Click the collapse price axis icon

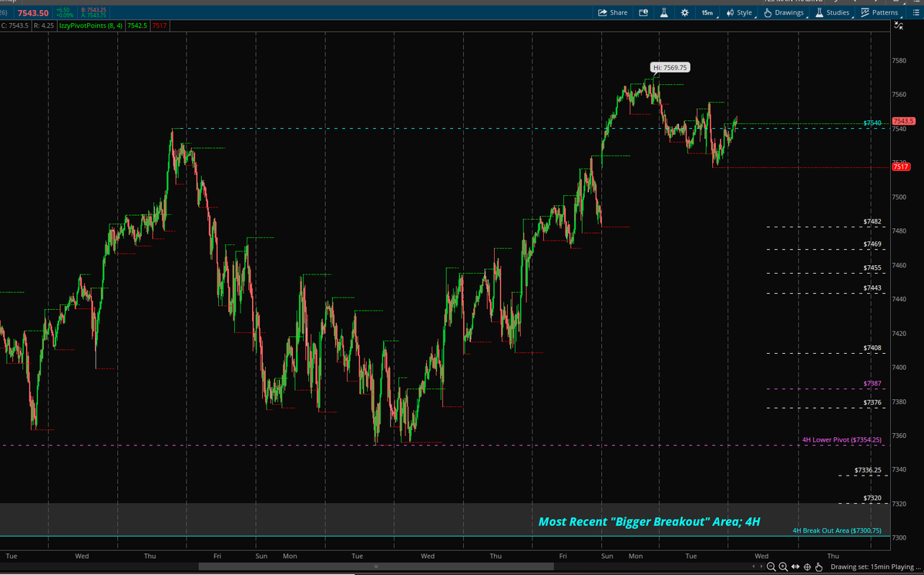coord(898,25)
